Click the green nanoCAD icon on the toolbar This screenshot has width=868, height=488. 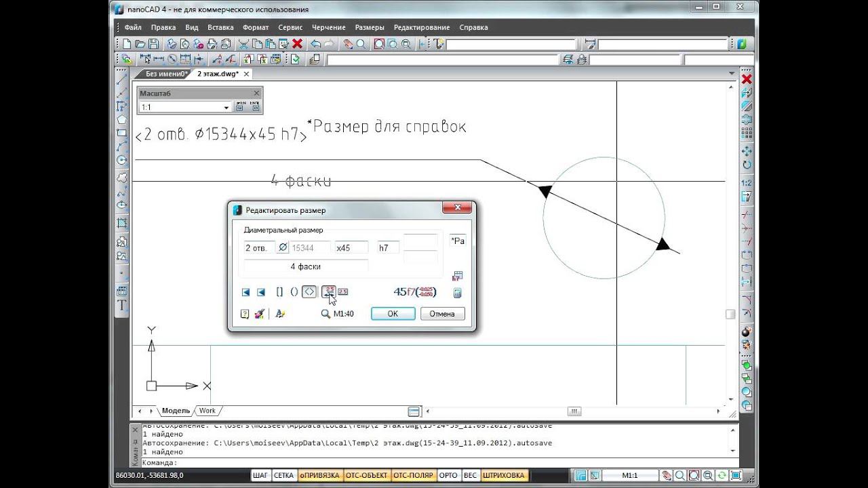click(741, 44)
